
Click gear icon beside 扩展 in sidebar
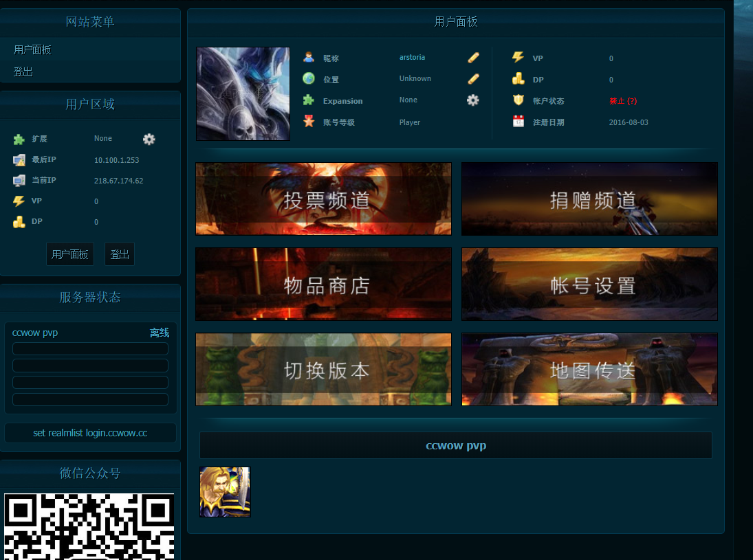(149, 139)
